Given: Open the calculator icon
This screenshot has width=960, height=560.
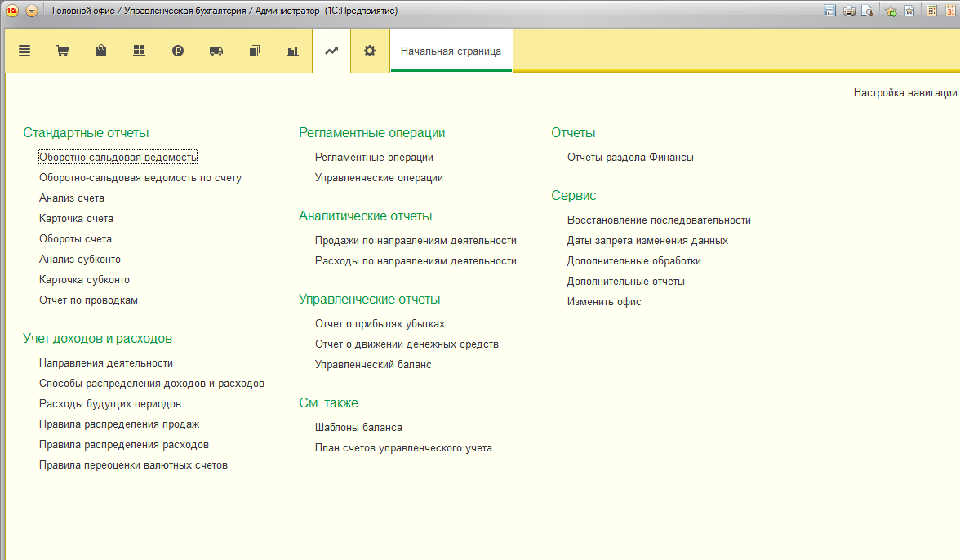Looking at the screenshot, I should point(932,11).
